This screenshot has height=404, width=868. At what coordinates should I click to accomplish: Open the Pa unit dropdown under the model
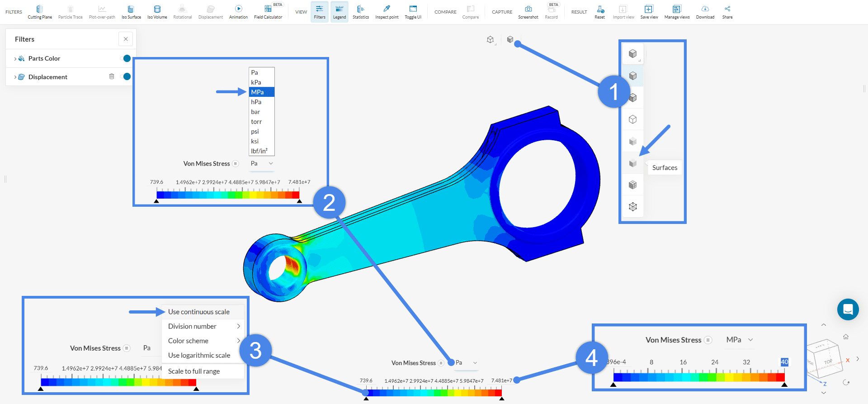466,363
